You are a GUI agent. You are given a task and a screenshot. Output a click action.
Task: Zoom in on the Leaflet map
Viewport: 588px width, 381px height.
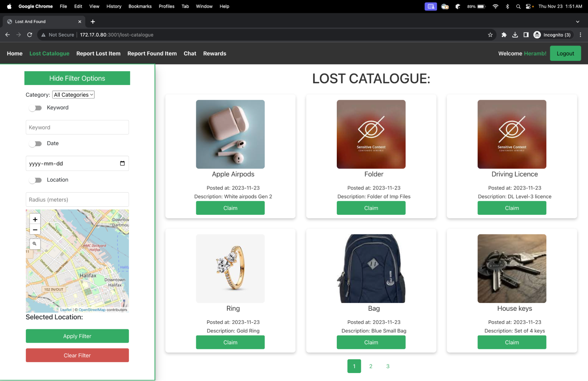click(35, 219)
